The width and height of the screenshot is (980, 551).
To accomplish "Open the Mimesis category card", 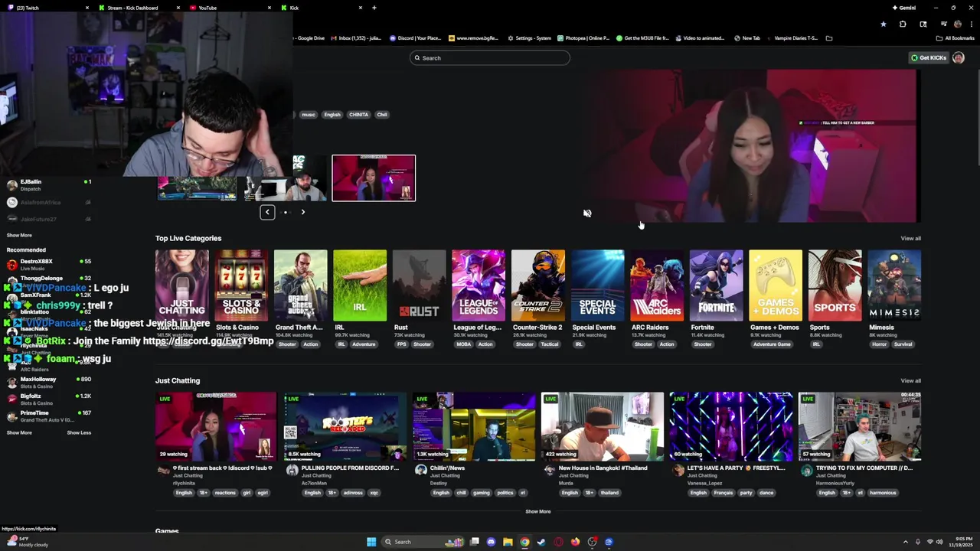I will click(894, 285).
